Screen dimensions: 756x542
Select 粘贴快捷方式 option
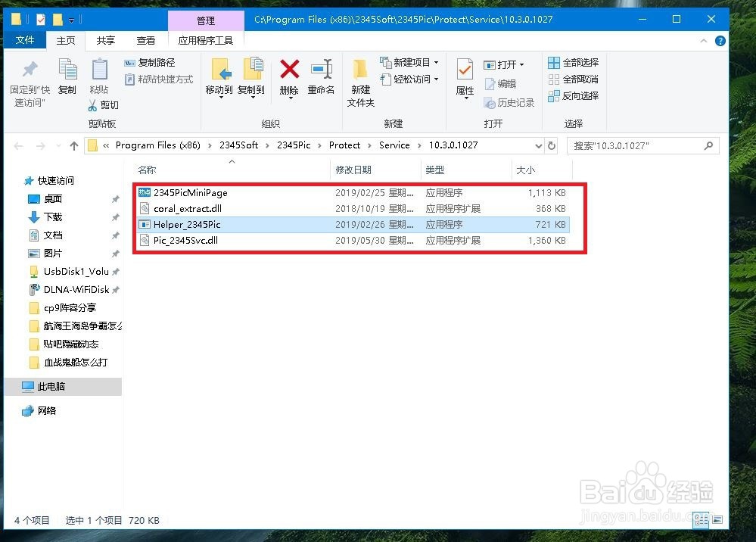[159, 79]
